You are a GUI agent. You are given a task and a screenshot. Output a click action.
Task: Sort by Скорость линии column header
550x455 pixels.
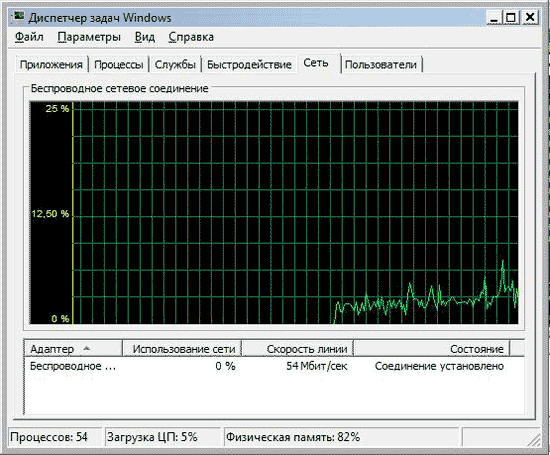(298, 349)
